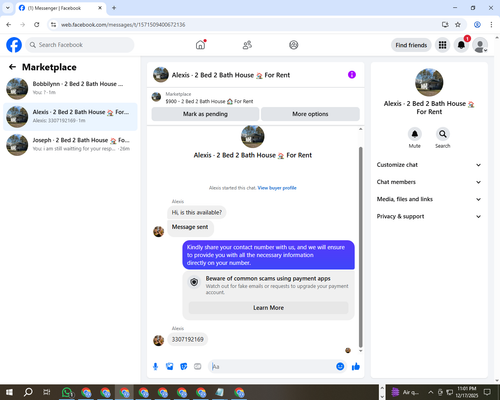Click Find friends button

click(411, 45)
